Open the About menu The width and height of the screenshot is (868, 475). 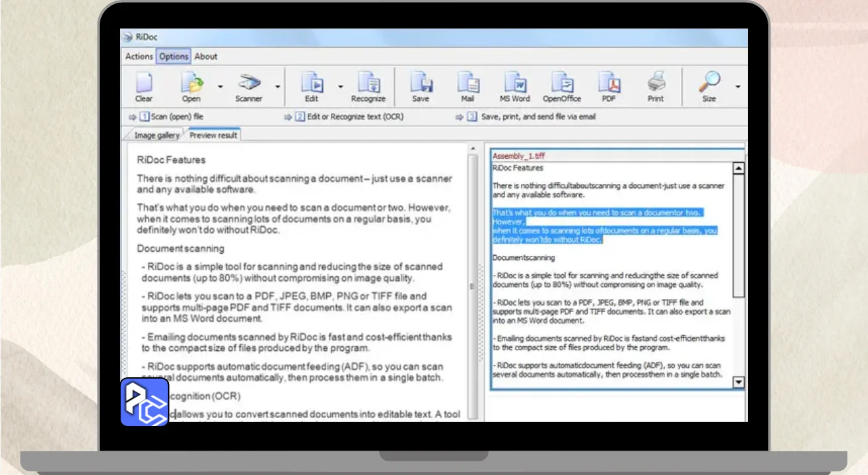click(x=206, y=56)
